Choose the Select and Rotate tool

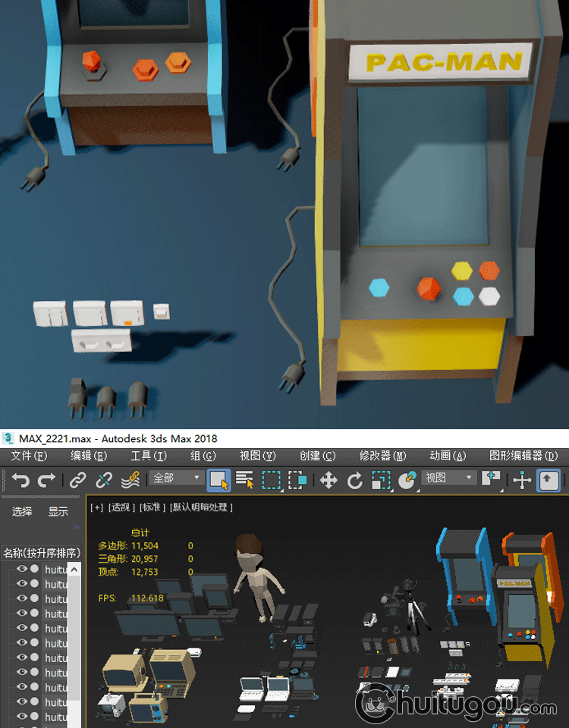[x=354, y=480]
